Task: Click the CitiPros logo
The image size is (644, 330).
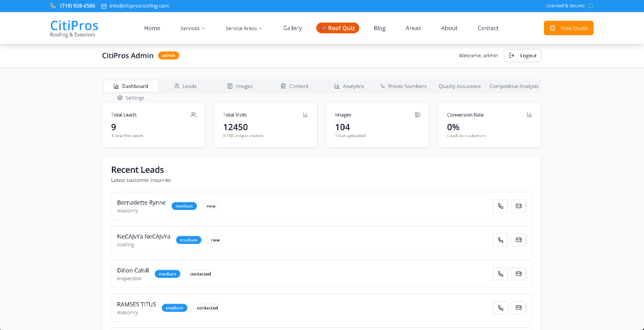Action: point(74,28)
